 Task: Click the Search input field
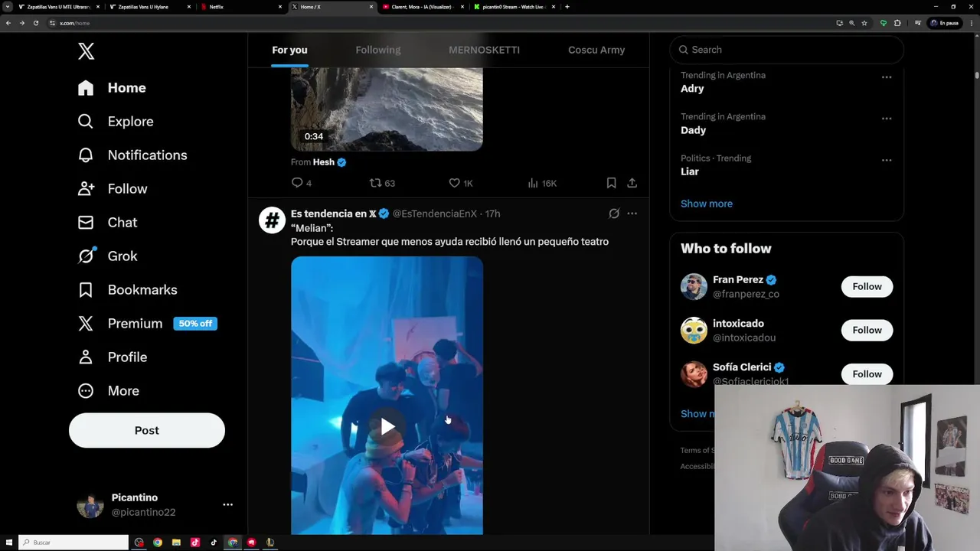click(787, 50)
